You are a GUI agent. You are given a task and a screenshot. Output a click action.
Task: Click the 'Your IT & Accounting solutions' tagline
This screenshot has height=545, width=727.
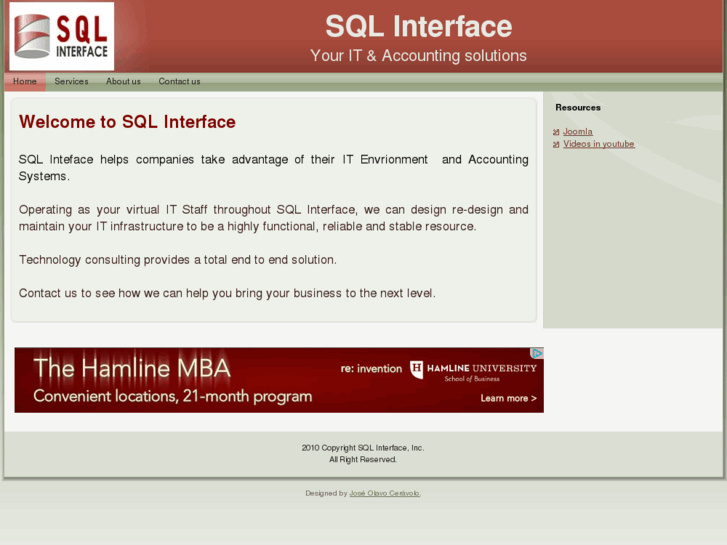[x=418, y=56]
